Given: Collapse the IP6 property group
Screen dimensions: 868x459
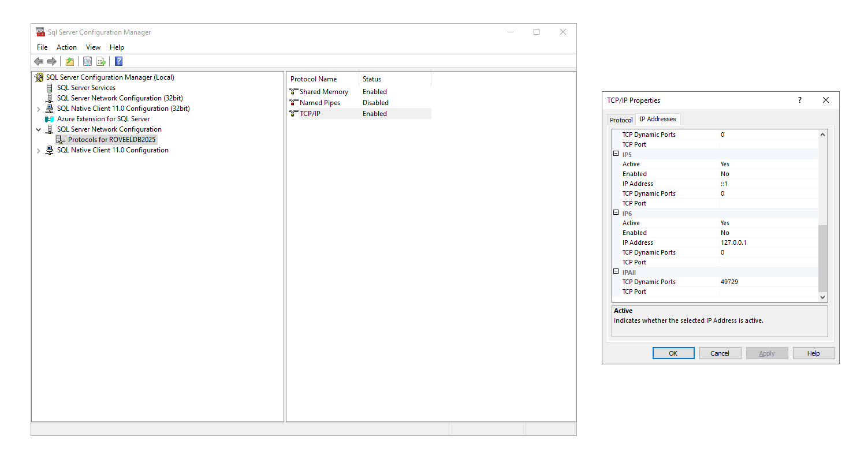Looking at the screenshot, I should tap(616, 213).
